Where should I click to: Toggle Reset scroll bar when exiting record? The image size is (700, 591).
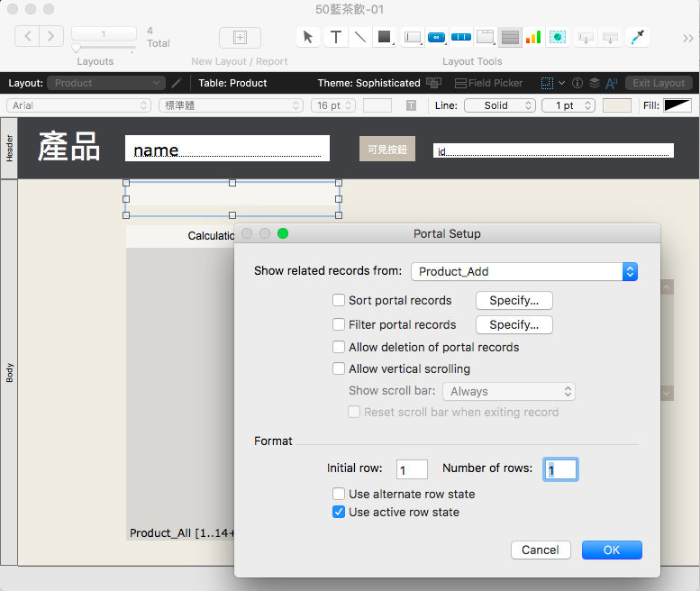pyautogui.click(x=354, y=412)
